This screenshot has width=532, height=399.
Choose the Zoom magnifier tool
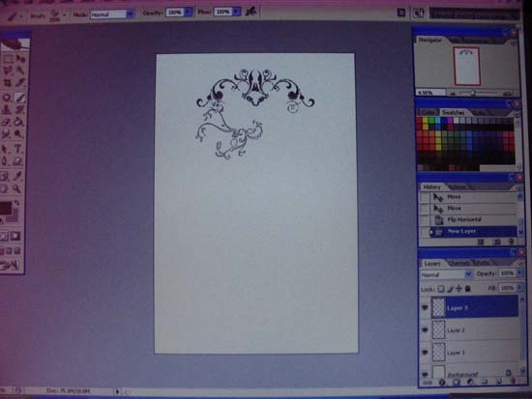(16, 188)
